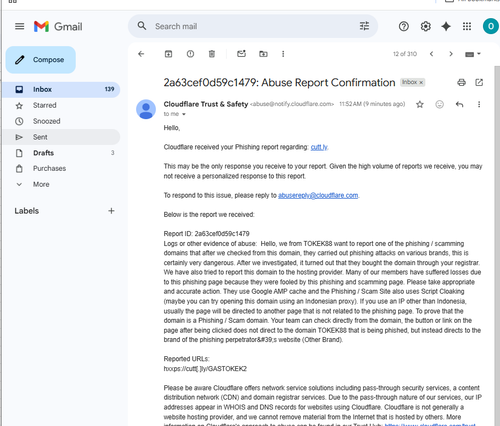Open the Inbox folder
The width and height of the screenshot is (500, 426).
(x=61, y=89)
